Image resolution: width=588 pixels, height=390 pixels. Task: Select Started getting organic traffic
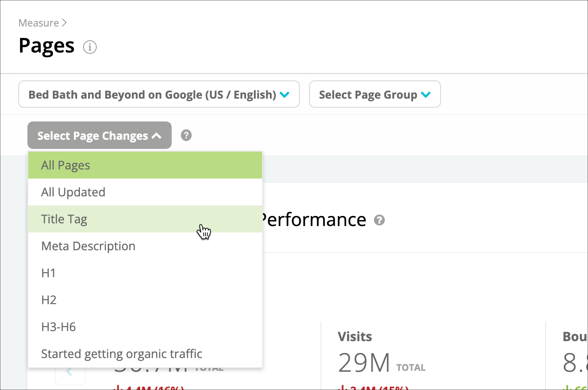(x=145, y=354)
